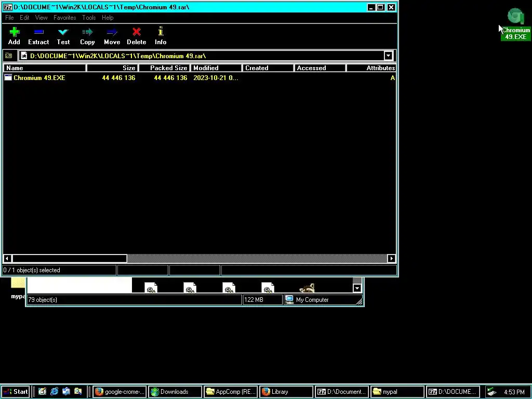The height and width of the screenshot is (399, 532).
Task: Click the Add toolbar icon
Action: coord(14,36)
